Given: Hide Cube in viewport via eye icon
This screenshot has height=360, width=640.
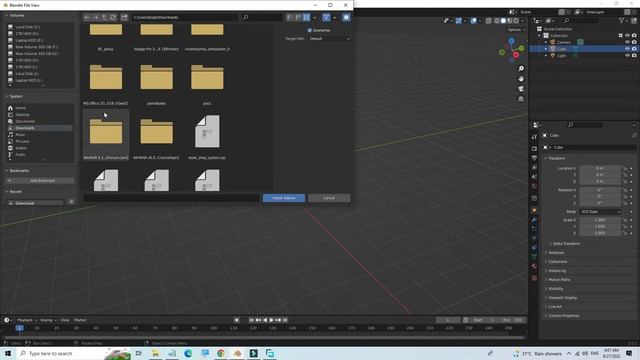Looking at the screenshot, I should [627, 49].
